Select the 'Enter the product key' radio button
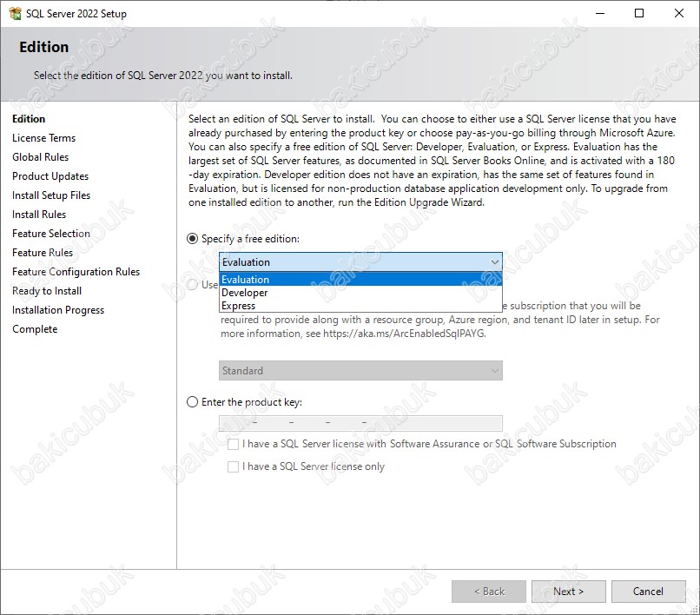Screen dimensions: 700x615 (192, 402)
